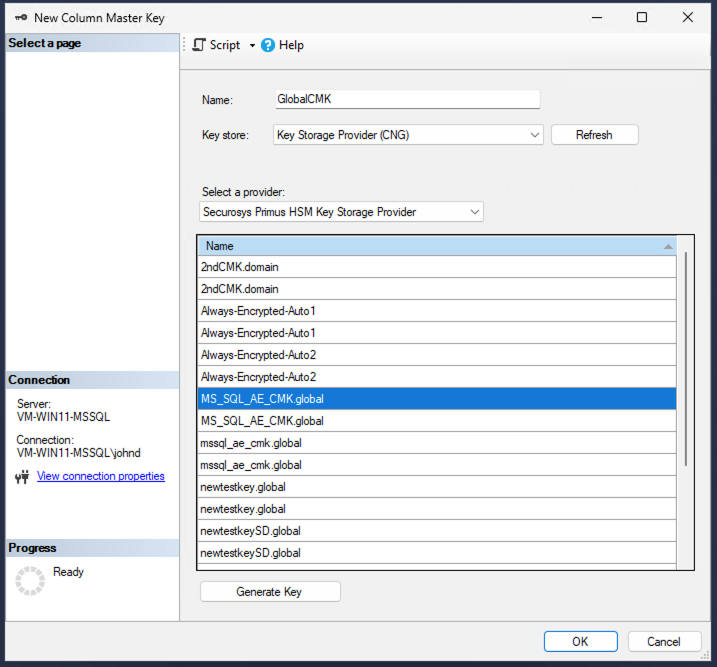Sort list by Name column header
717x667 pixels.
click(x=436, y=246)
